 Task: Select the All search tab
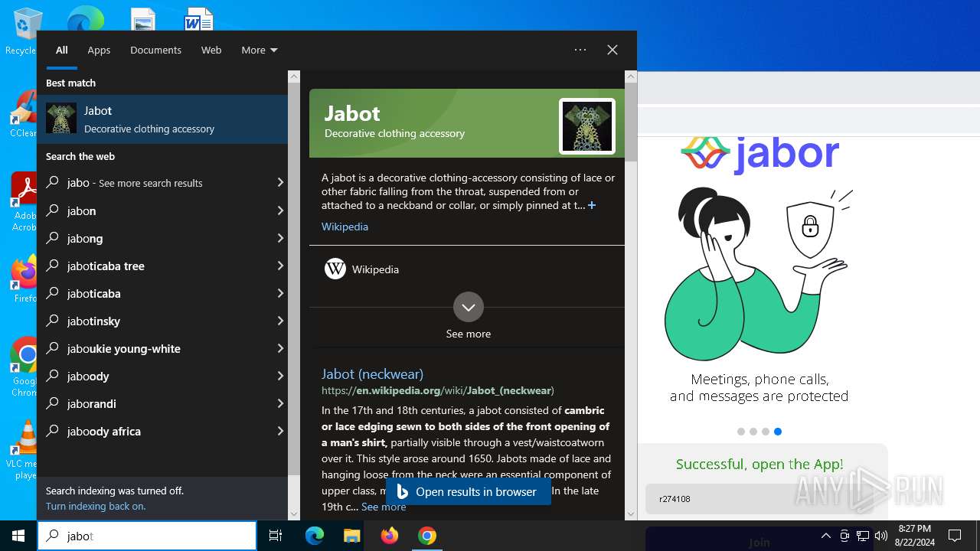point(62,50)
